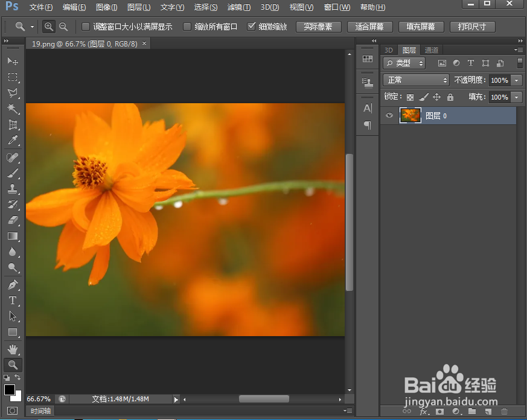Select the Zoom tool in the toolbox
Viewport: 527px width, 420px height.
point(13,365)
